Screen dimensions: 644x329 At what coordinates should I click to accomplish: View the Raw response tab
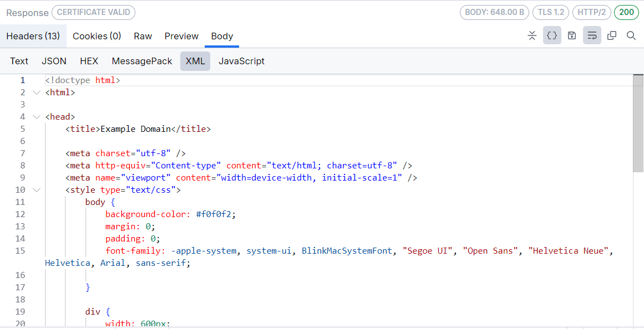143,36
